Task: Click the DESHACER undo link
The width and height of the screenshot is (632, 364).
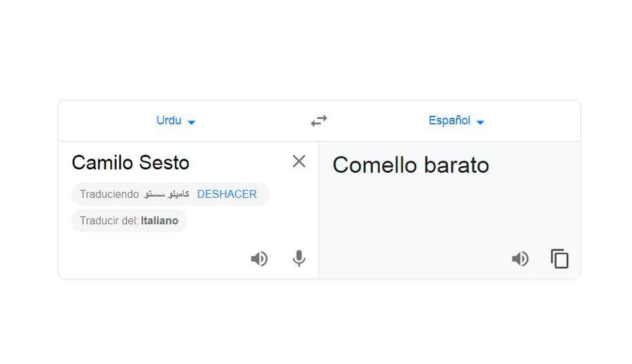Action: coord(226,194)
